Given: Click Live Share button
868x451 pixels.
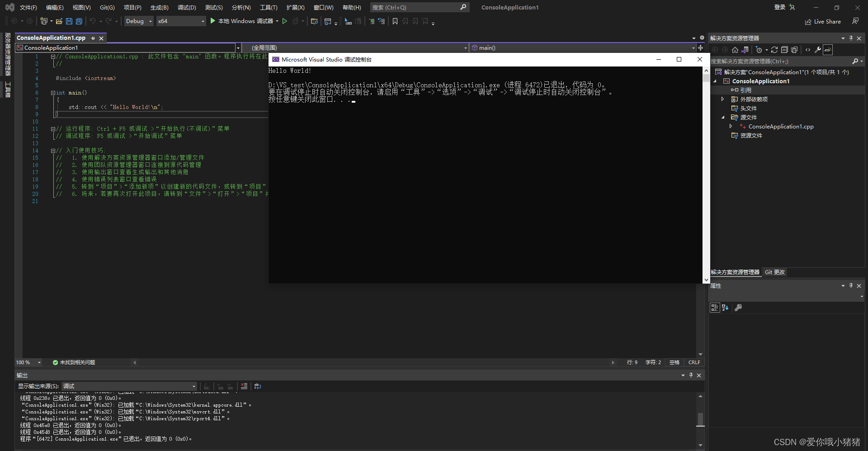Looking at the screenshot, I should point(823,22).
